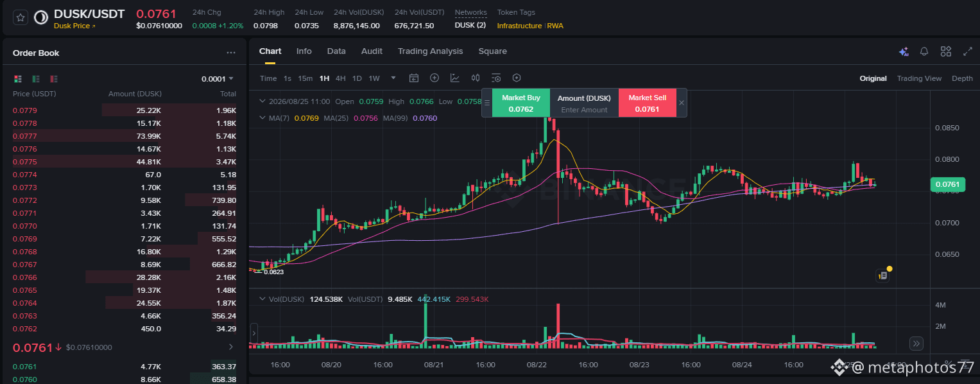Open the Trading Analysis tab
The height and width of the screenshot is (384, 980).
click(430, 51)
